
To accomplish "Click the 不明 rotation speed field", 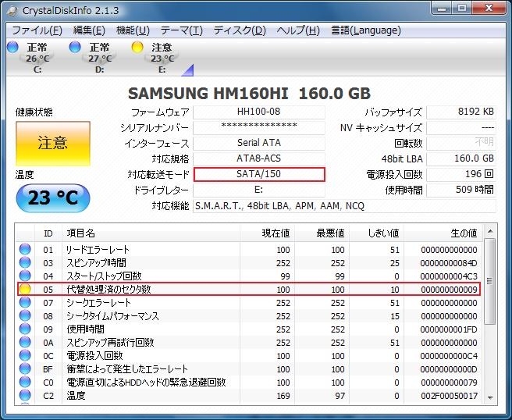I will 461,143.
